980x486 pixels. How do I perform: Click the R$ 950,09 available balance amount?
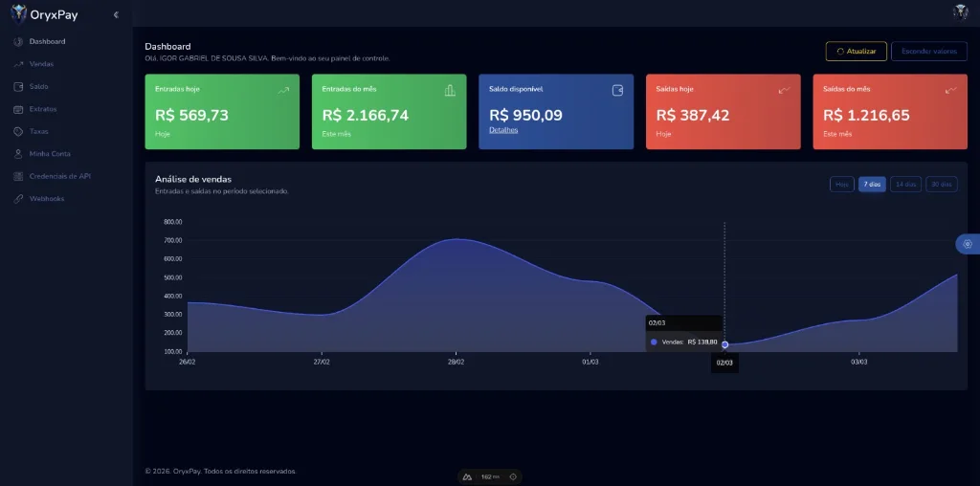[x=525, y=115]
